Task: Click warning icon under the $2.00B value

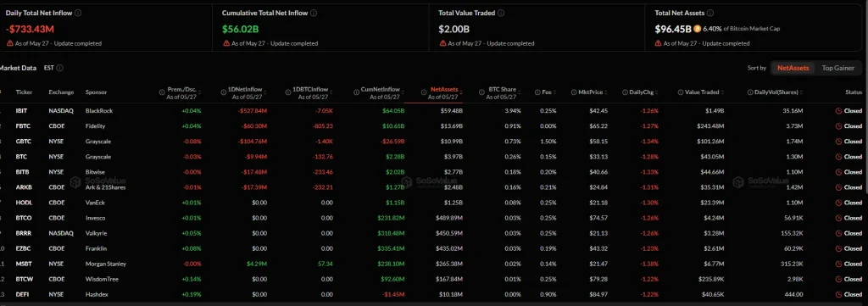Action: pyautogui.click(x=442, y=43)
